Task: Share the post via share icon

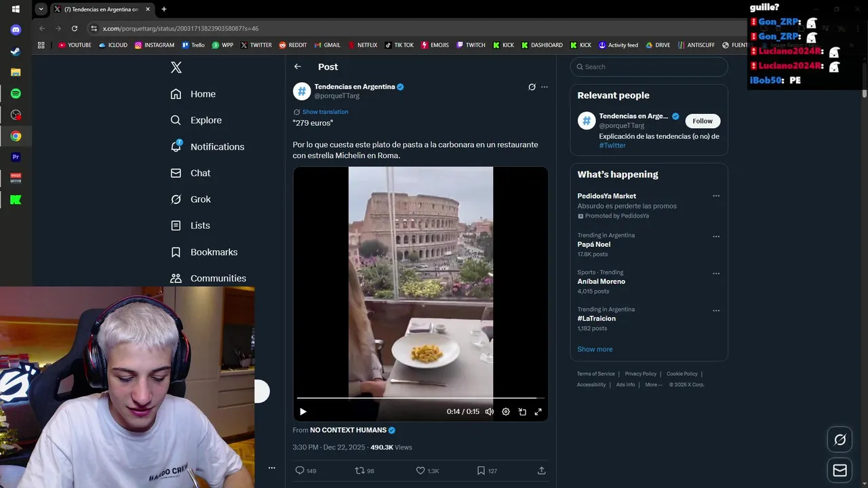Action: (x=541, y=470)
